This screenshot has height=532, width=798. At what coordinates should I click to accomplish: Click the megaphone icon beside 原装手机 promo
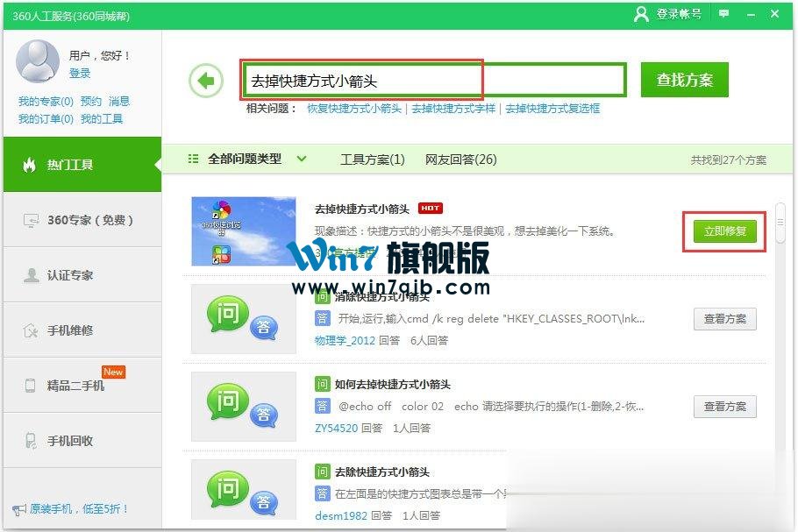tap(18, 509)
